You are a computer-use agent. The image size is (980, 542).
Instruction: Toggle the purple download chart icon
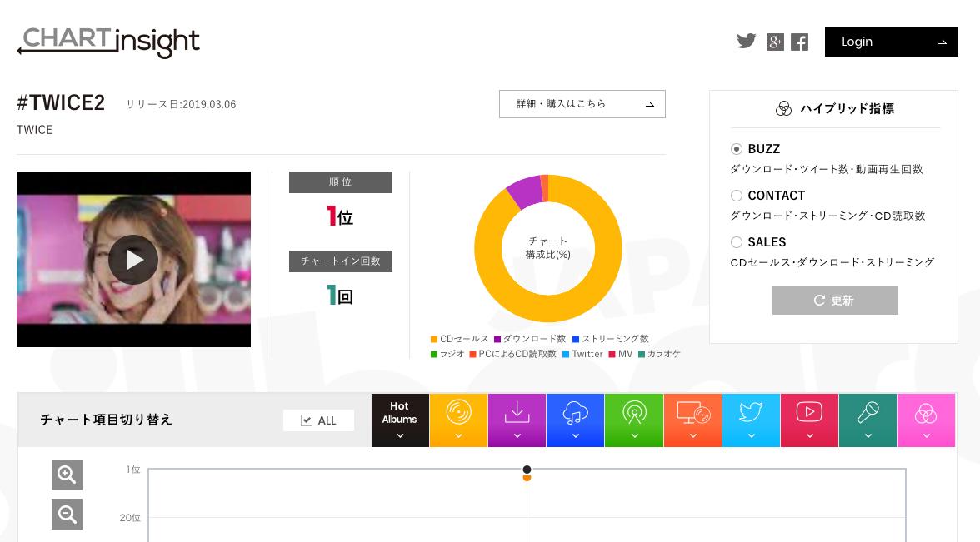pos(517,420)
